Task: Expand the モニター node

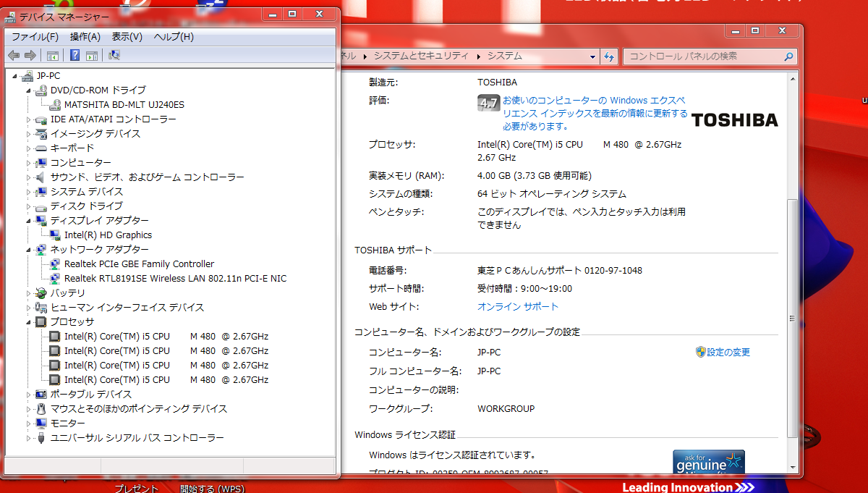Action: pos(29,423)
